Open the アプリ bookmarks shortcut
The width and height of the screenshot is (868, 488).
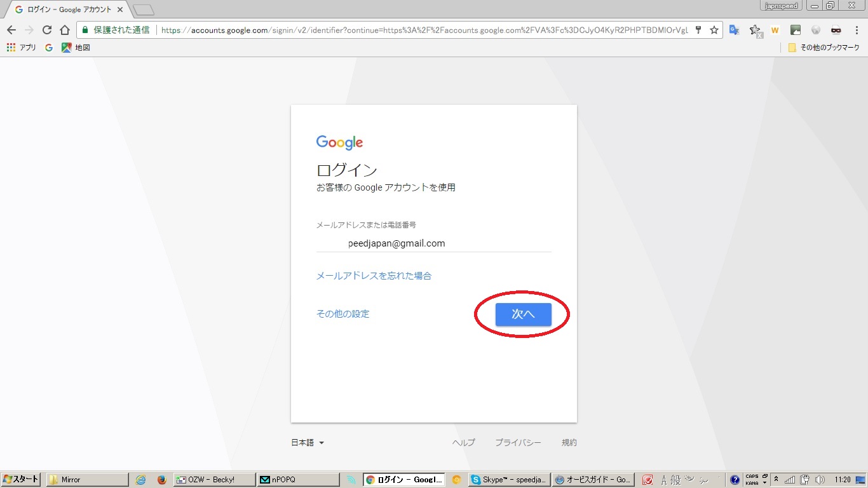[21, 48]
